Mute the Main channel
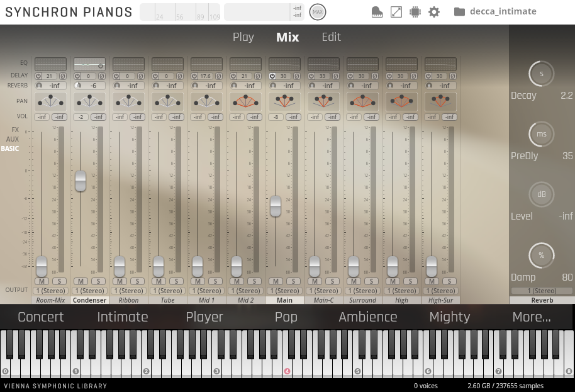This screenshot has width=575, height=392. [x=276, y=281]
